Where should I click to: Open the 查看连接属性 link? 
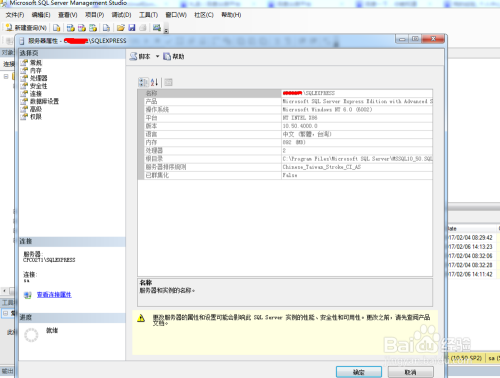pos(54,295)
